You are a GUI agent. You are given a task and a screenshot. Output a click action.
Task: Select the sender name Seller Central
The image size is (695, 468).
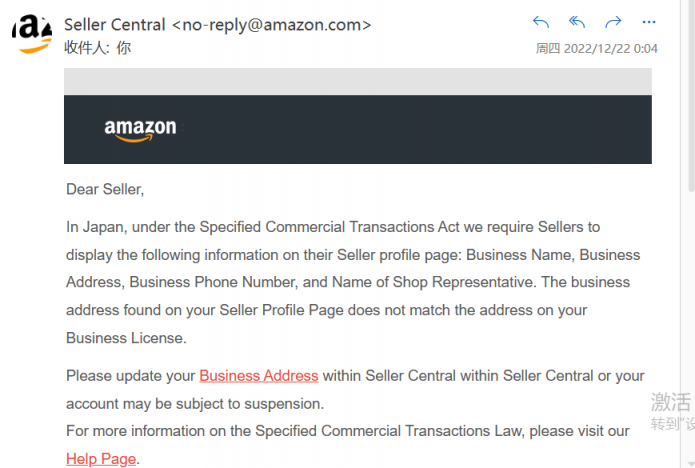click(x=115, y=25)
